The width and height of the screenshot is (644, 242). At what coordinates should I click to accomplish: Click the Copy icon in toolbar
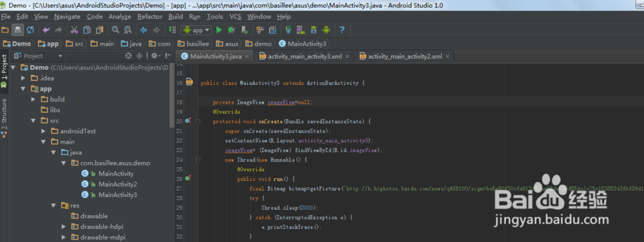click(x=87, y=30)
